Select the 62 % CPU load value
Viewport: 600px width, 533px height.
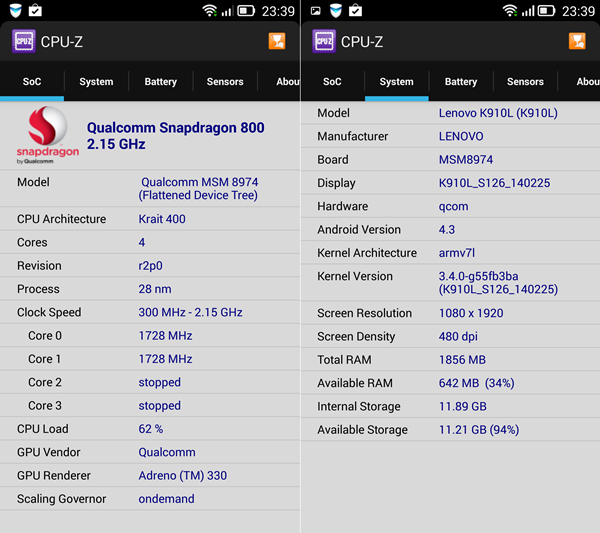coord(151,429)
